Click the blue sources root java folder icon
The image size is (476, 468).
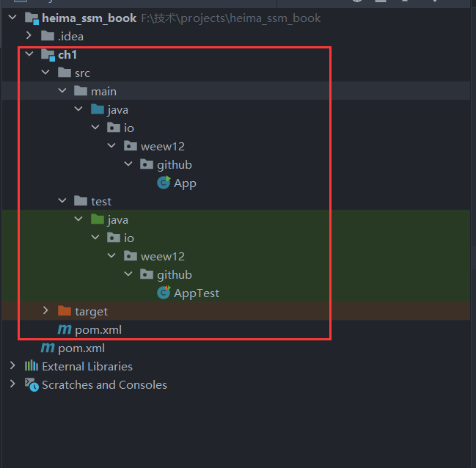(98, 109)
